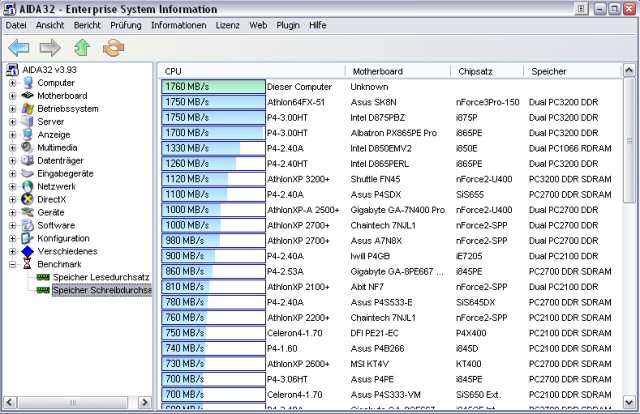The width and height of the screenshot is (640, 414).
Task: Expand the Server tree node
Action: click(13, 122)
